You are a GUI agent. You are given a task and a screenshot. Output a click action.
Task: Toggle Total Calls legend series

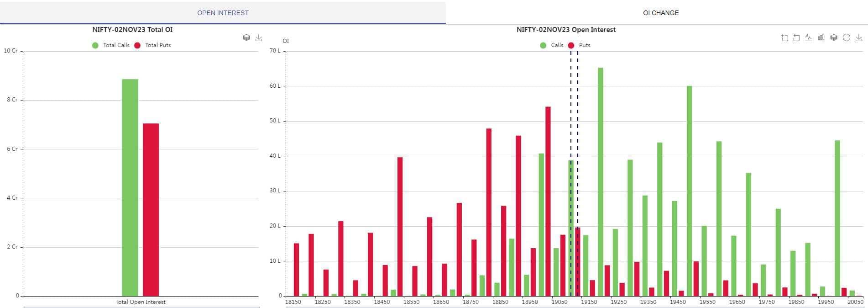click(111, 45)
